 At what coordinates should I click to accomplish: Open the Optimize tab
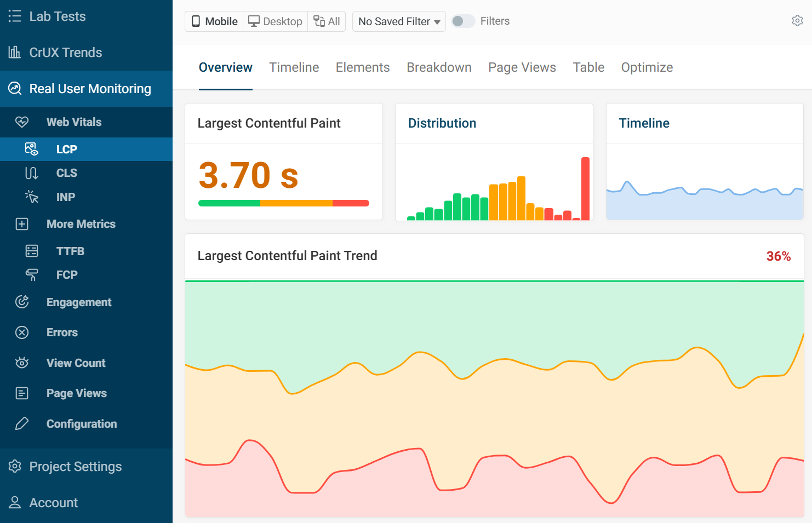pyautogui.click(x=647, y=67)
